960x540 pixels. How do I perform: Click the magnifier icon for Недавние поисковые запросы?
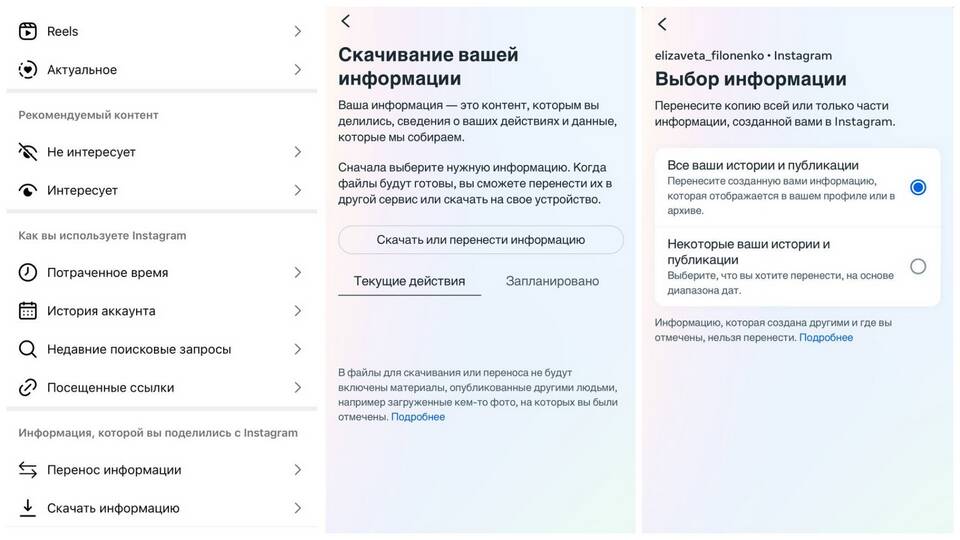tap(28, 349)
